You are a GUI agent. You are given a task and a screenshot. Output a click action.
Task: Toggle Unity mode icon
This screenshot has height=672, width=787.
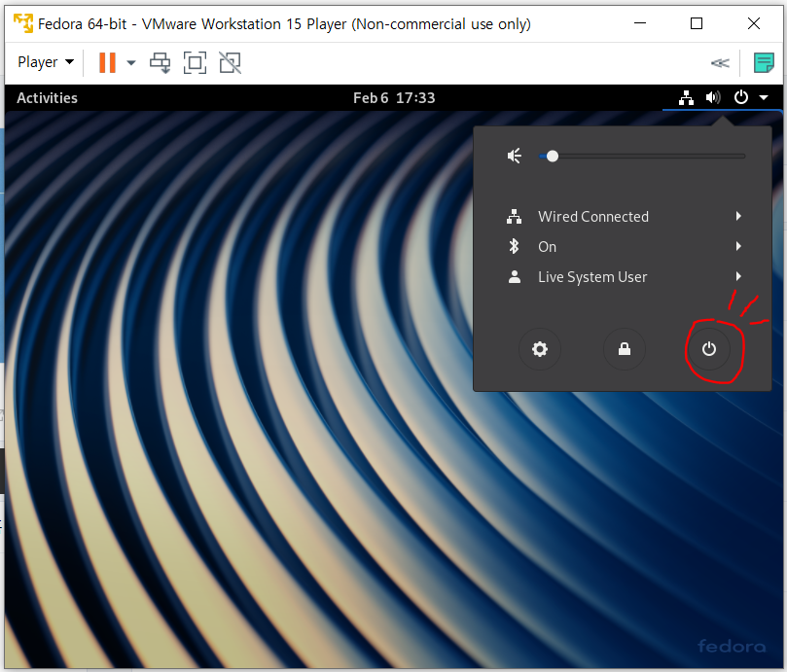[231, 63]
